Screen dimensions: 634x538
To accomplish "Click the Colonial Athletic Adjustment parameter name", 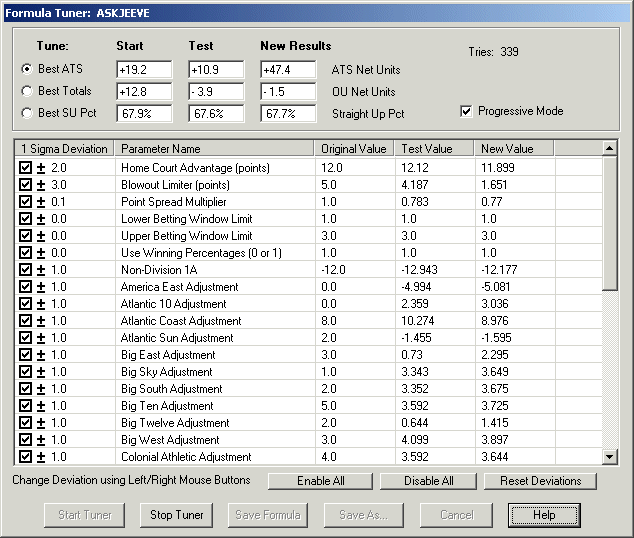I will 186,457.
